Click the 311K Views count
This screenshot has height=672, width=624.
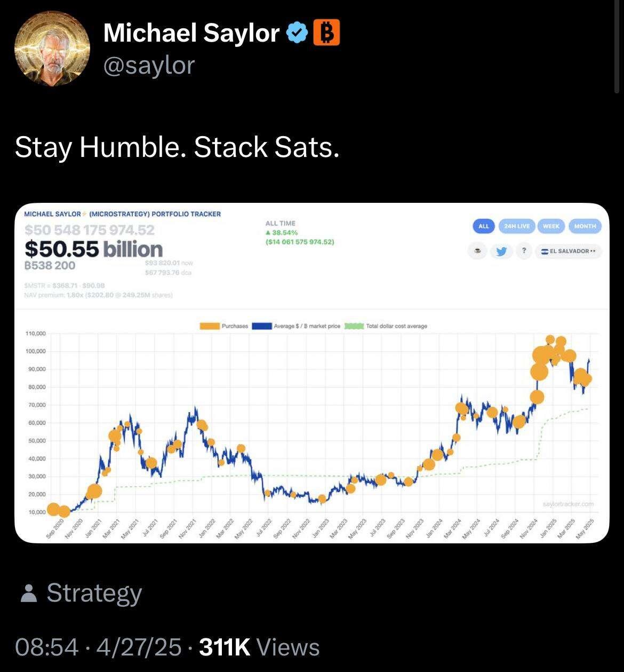coord(259,647)
